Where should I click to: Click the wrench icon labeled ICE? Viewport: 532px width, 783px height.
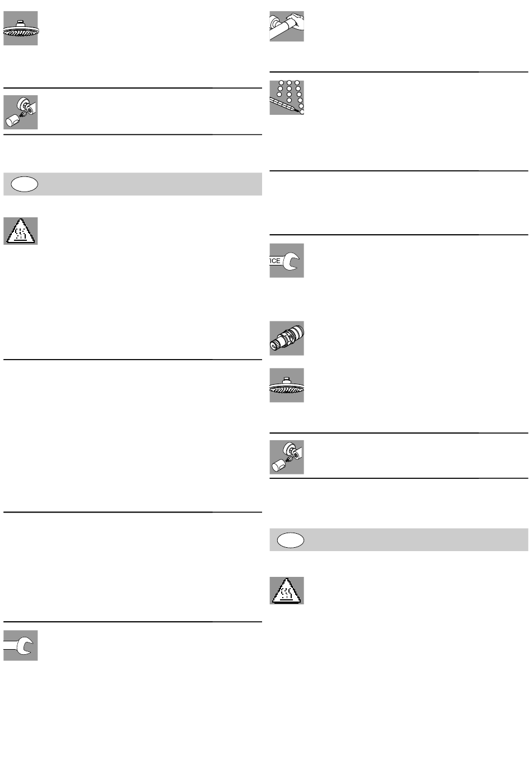(287, 260)
